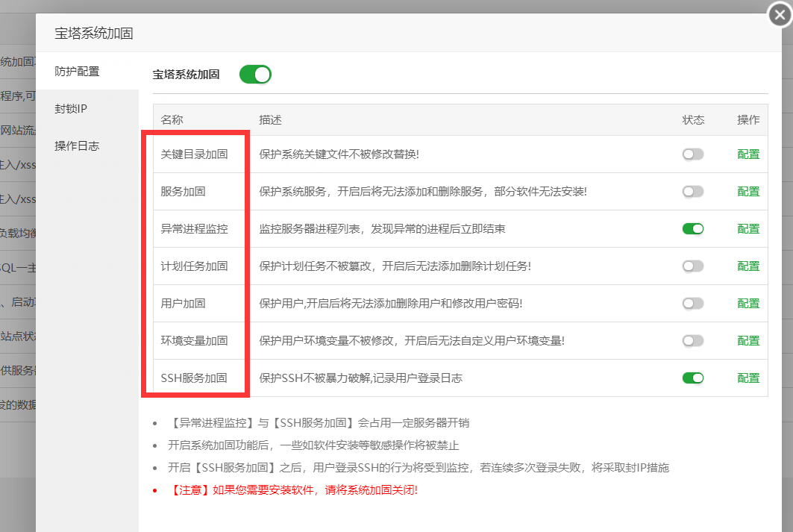Open 配置 for 用户加固
The height and width of the screenshot is (532, 793).
(748, 304)
